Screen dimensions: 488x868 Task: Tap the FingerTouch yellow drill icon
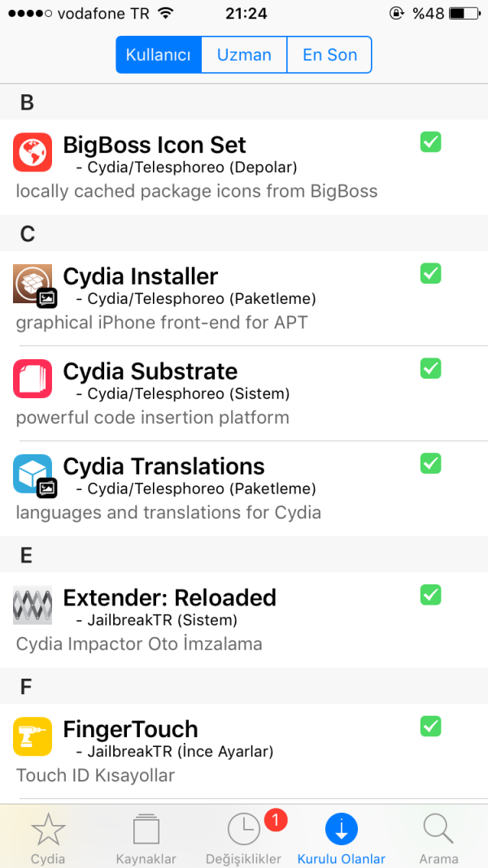point(33,736)
